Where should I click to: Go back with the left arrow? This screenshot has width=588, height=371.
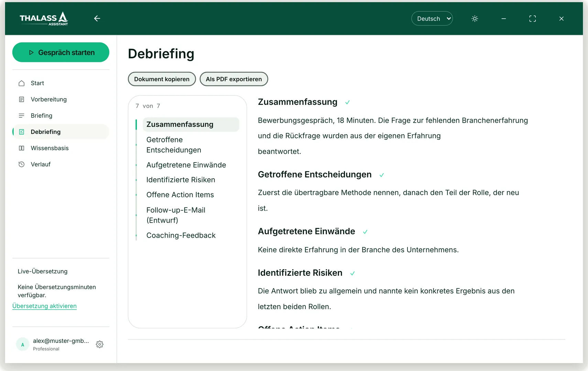97,19
